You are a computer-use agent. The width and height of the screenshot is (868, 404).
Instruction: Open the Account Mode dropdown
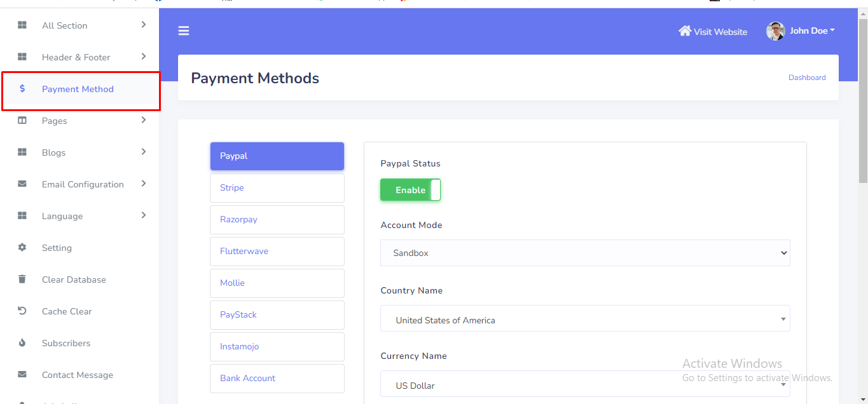[585, 253]
